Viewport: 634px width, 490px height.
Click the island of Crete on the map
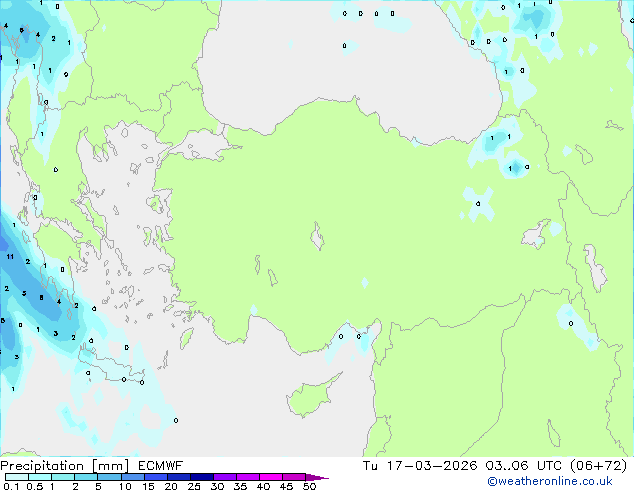(x=109, y=366)
